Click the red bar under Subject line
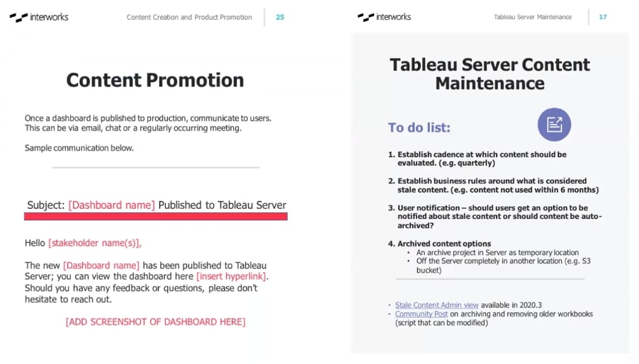Screen dimensions: 639x364 (x=156, y=217)
